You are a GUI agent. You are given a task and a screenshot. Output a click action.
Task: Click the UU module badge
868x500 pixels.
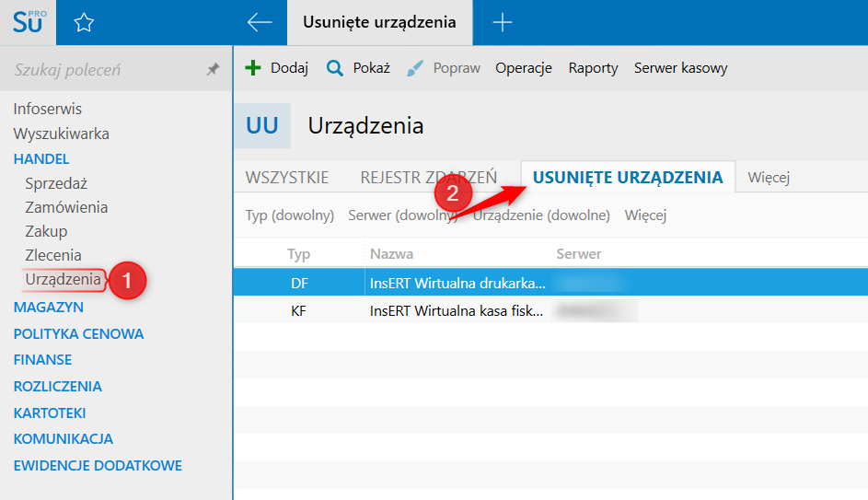(261, 126)
